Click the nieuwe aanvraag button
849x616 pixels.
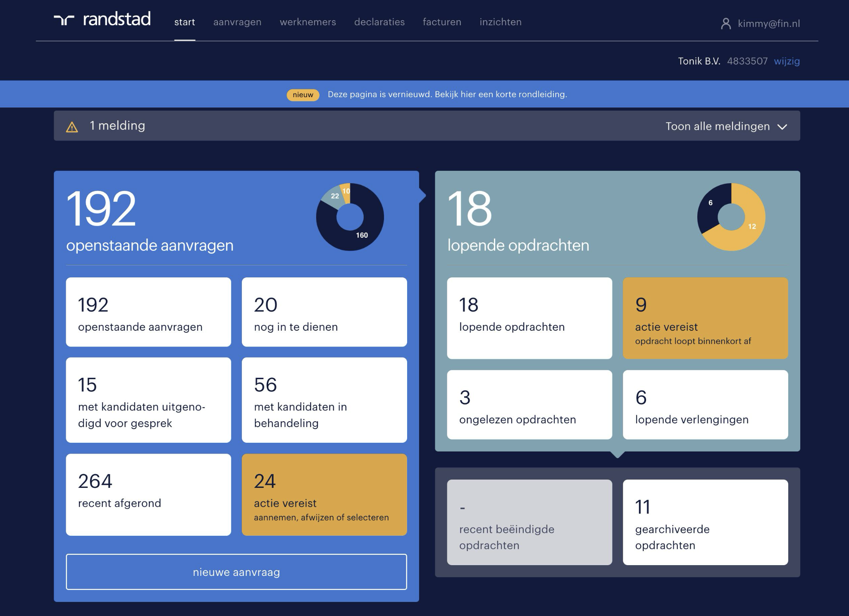click(236, 572)
